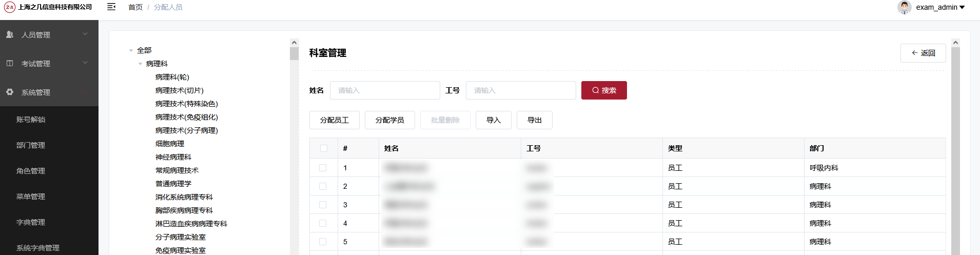Select 常规病理技术 tree item
This screenshot has width=980, height=255.
(177, 170)
